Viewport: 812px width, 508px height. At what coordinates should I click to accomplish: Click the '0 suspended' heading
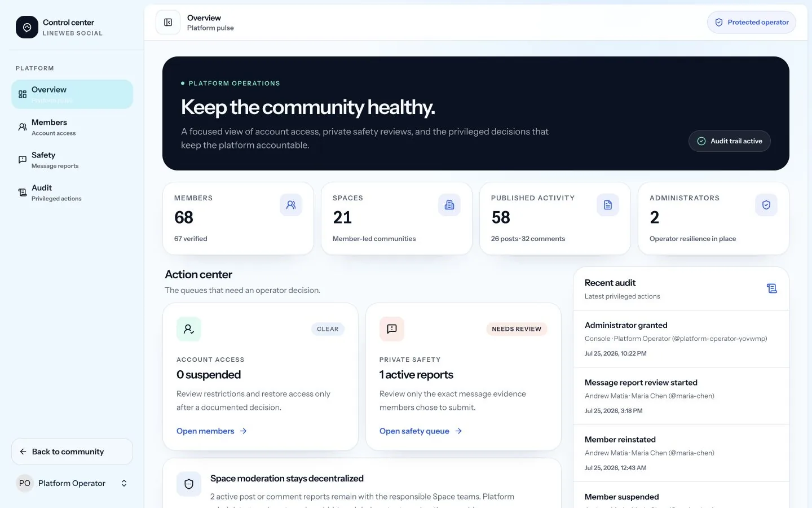coord(209,375)
